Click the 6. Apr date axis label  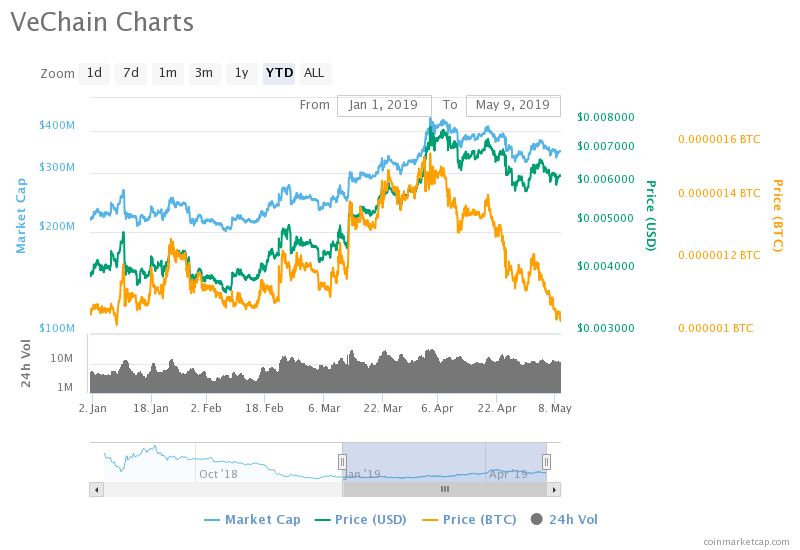click(x=437, y=408)
